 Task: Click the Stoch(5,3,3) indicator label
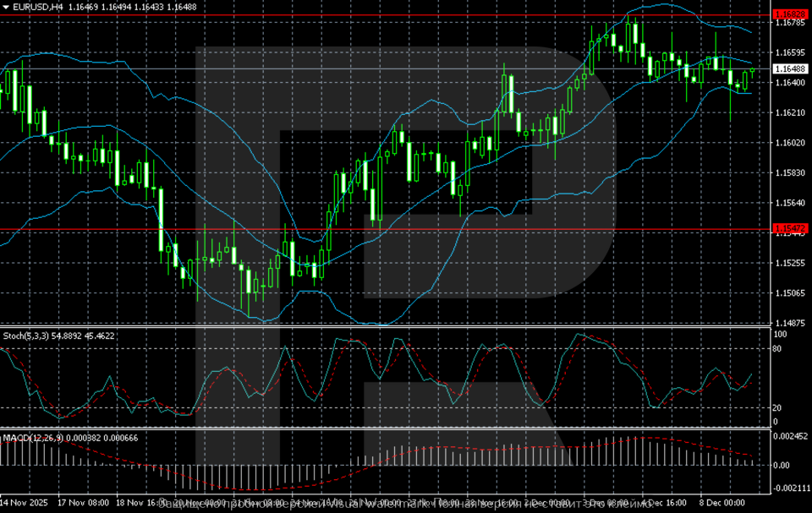pyautogui.click(x=25, y=336)
